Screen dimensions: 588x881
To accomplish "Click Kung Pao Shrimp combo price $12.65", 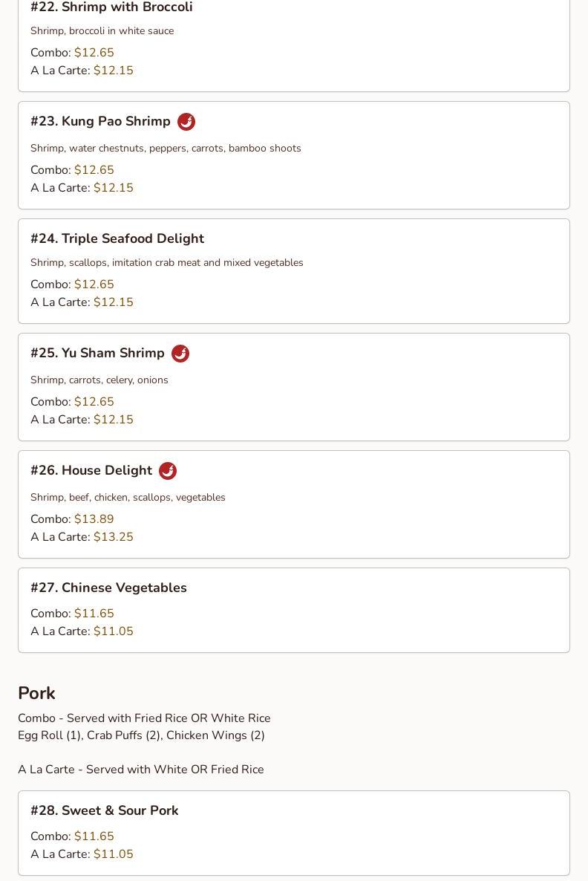I will [x=94, y=169].
